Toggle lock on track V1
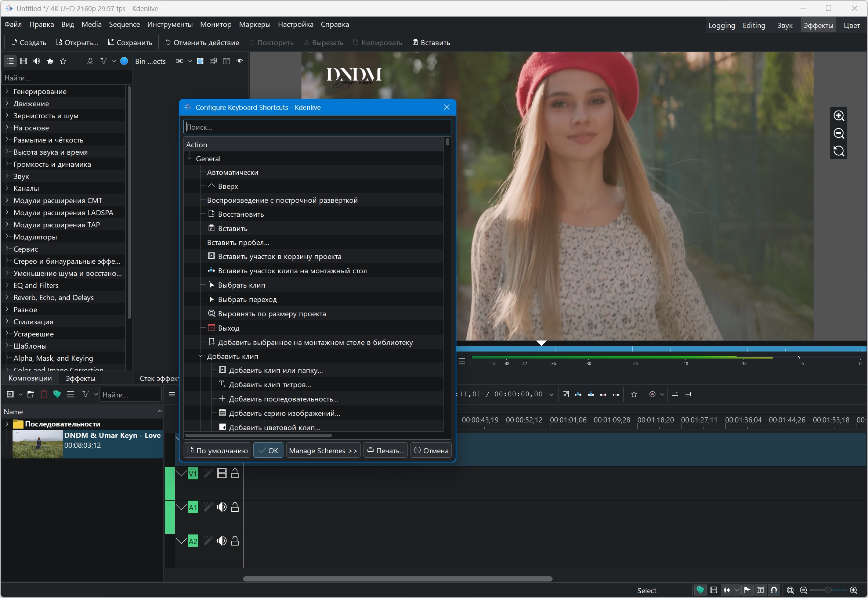The image size is (868, 598). (235, 473)
